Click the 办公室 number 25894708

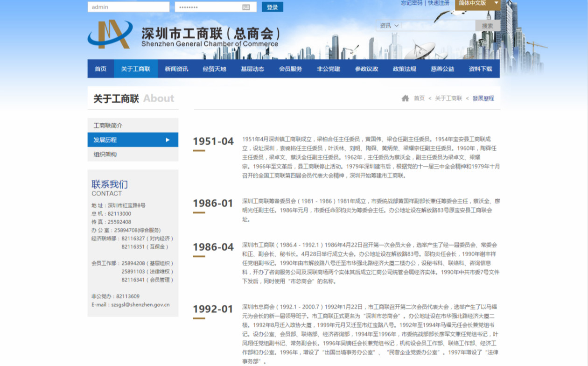[x=126, y=230]
